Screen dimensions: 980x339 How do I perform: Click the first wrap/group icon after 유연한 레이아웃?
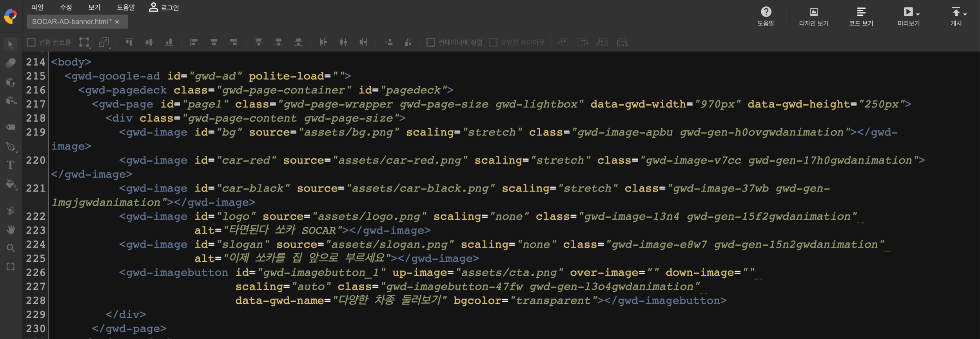click(x=563, y=42)
